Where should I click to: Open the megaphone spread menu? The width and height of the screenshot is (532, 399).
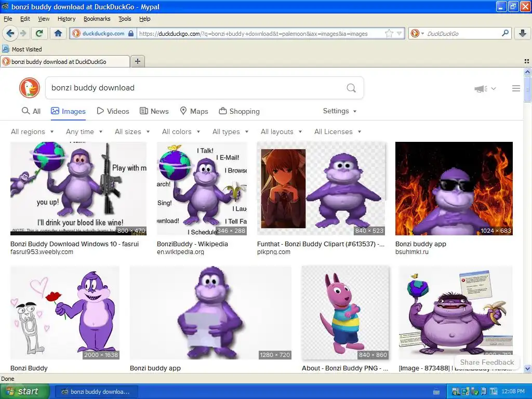485,88
